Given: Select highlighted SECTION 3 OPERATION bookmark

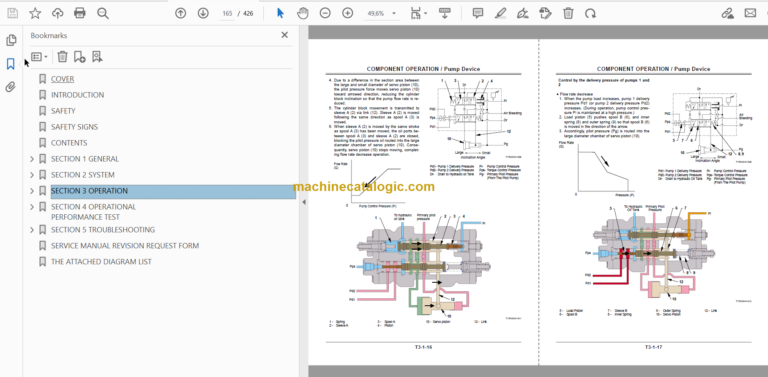Looking at the screenshot, I should point(173,191).
